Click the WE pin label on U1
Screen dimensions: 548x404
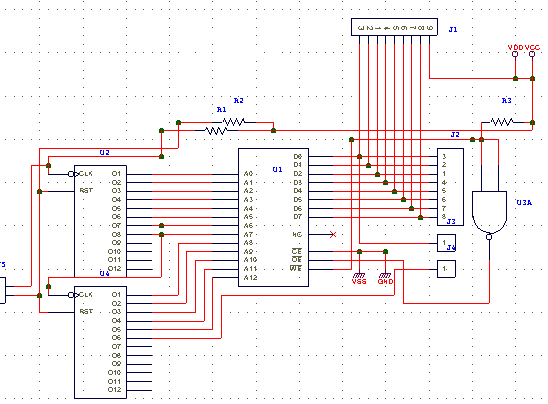296,268
